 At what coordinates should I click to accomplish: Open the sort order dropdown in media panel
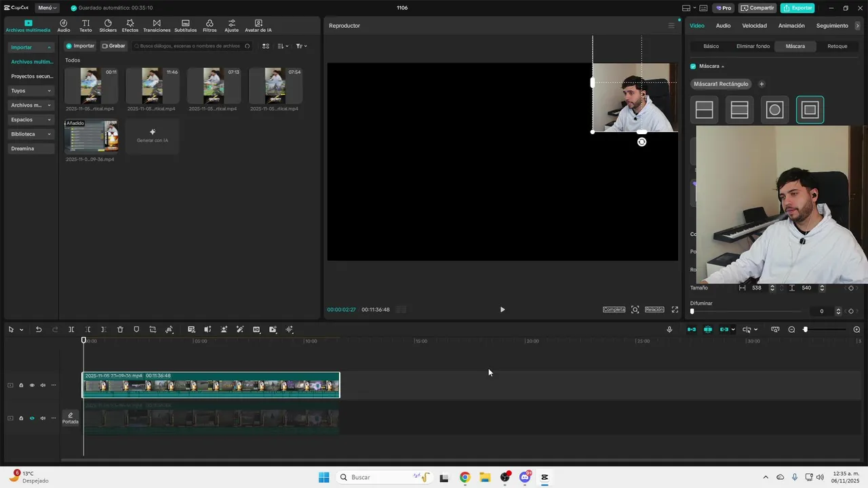tap(283, 46)
